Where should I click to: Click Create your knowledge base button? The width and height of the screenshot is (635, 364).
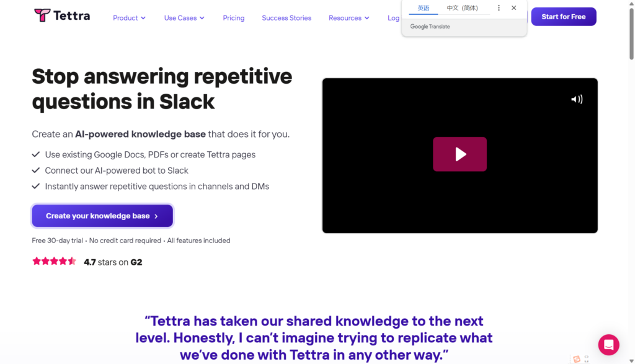coord(102,216)
